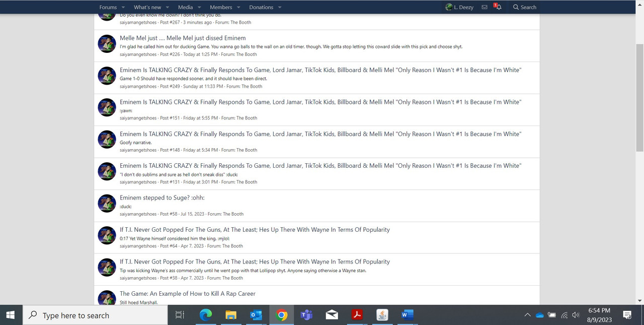The height and width of the screenshot is (325, 644).
Task: Expand the What's new dropdown arrow
Action: point(168,7)
